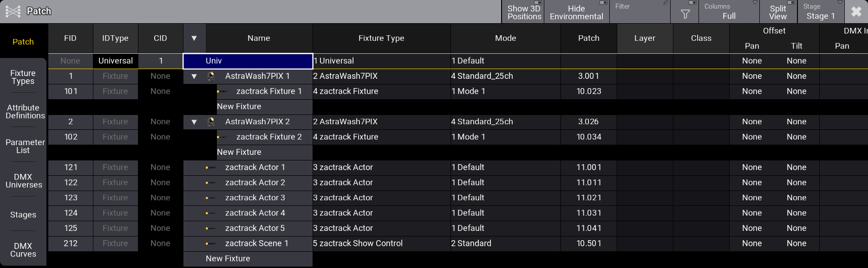Click the Layer column header
868x268 pixels.
coord(645,38)
